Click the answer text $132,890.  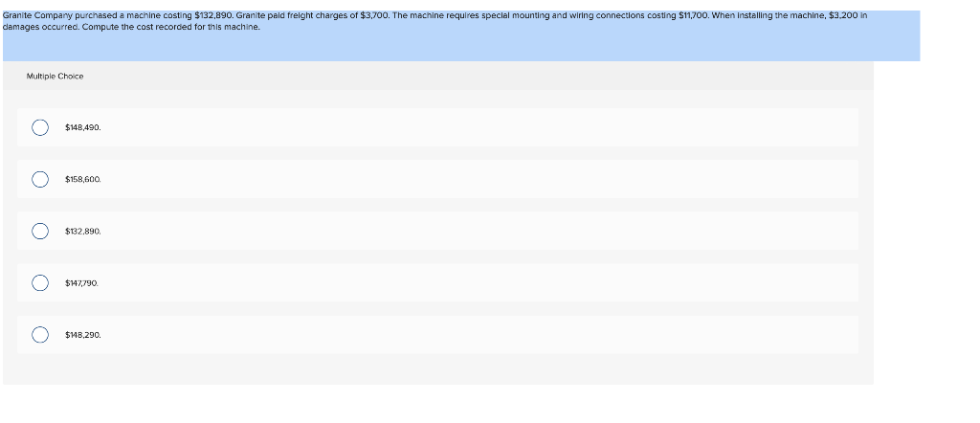(82, 232)
